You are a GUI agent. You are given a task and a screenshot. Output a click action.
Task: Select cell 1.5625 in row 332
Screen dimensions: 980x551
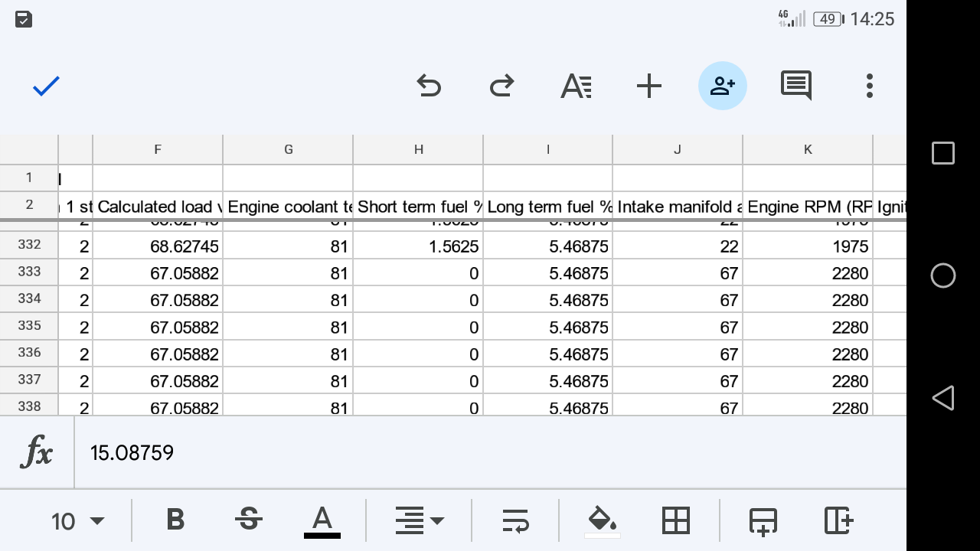[418, 246]
